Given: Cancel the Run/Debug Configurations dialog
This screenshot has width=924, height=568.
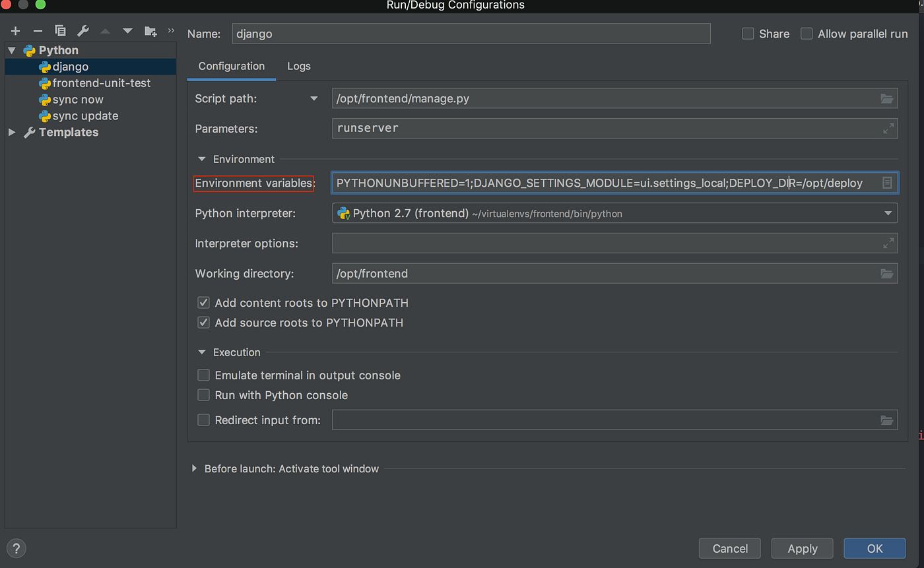Looking at the screenshot, I should 729,548.
